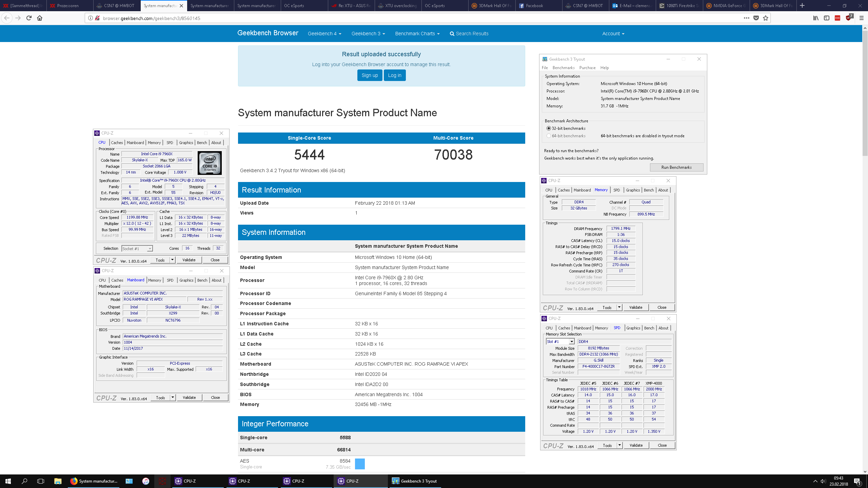Viewport: 868px width, 488px height.
Task: Click the Single-Core Score value 5444
Action: click(x=309, y=155)
